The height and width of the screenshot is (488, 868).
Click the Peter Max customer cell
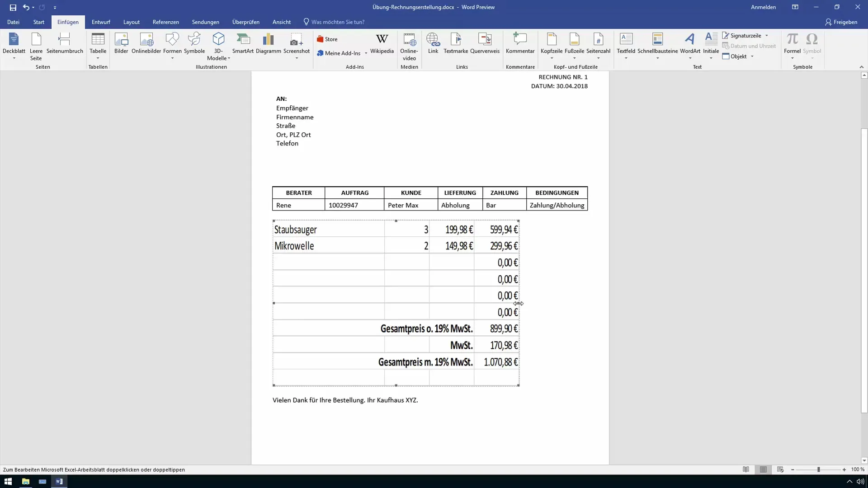[410, 205]
